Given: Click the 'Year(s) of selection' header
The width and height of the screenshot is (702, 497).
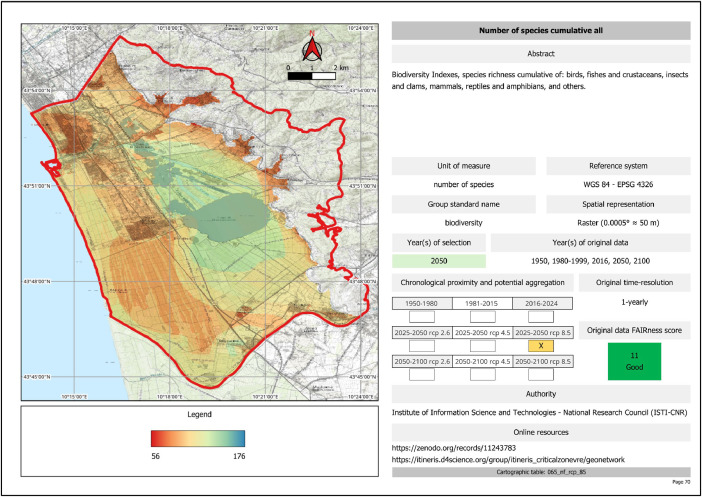Looking at the screenshot, I should click(439, 243).
